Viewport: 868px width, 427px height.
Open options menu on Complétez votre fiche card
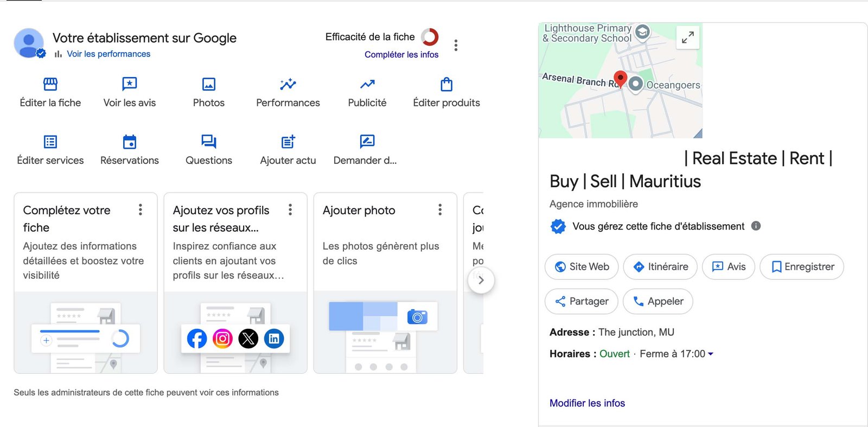[x=141, y=210]
